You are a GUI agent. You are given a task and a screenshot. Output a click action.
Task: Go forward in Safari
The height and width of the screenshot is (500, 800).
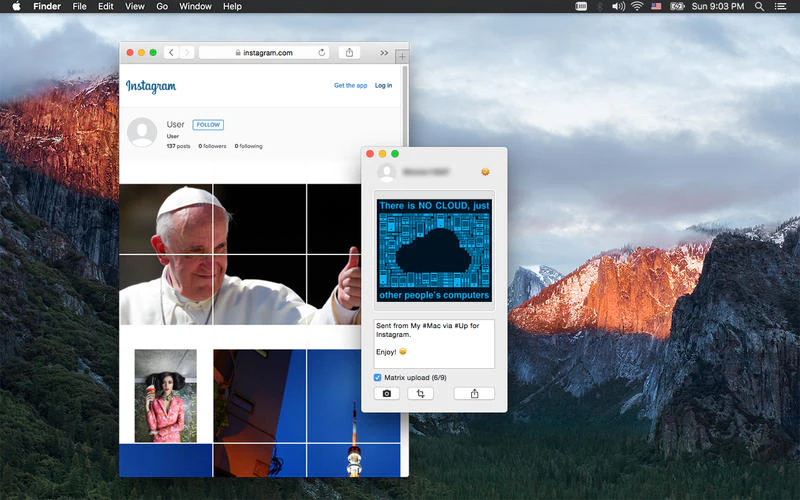click(187, 53)
